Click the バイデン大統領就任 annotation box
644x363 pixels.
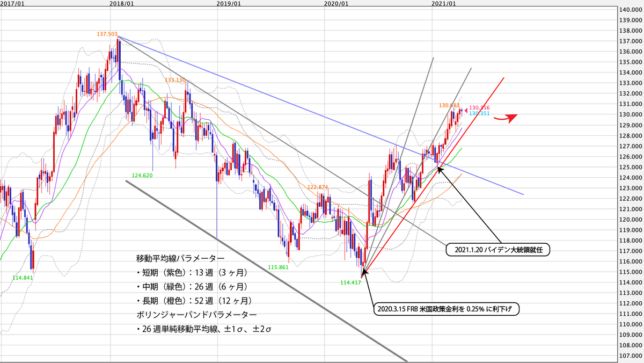pos(497,250)
